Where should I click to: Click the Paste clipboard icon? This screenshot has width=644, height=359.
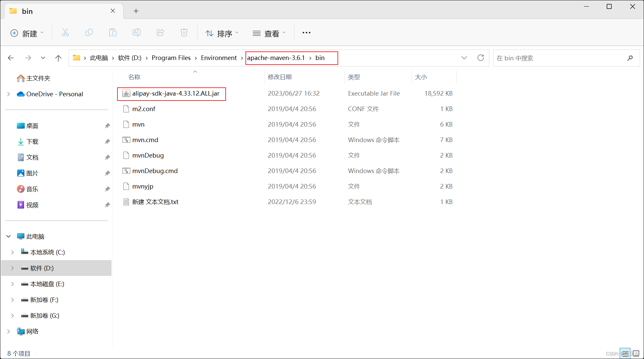tap(113, 33)
